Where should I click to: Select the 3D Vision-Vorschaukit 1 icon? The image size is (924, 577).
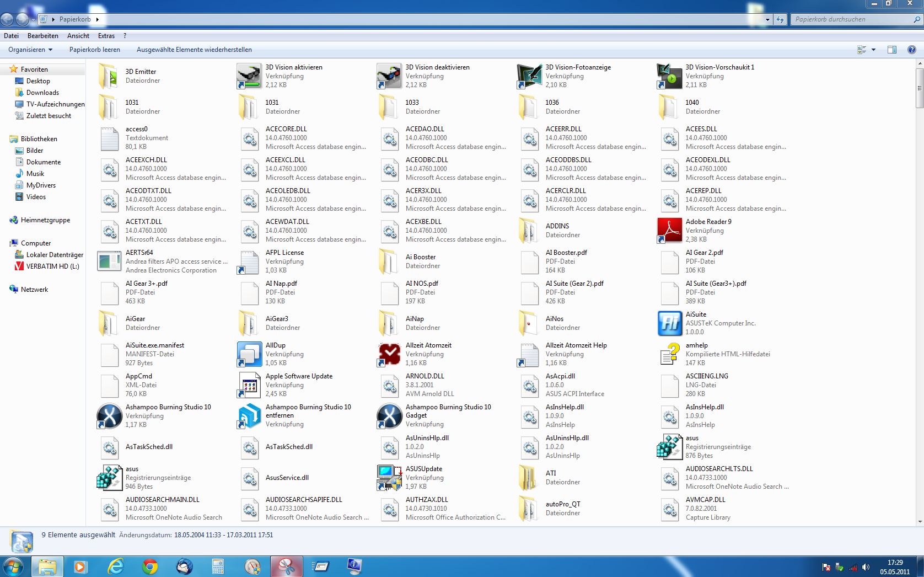669,76
